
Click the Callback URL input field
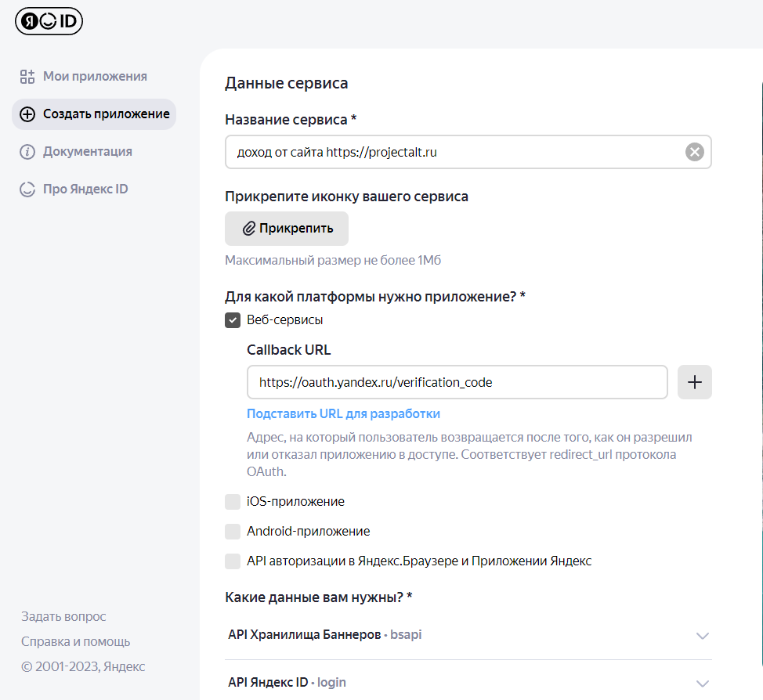click(x=457, y=382)
